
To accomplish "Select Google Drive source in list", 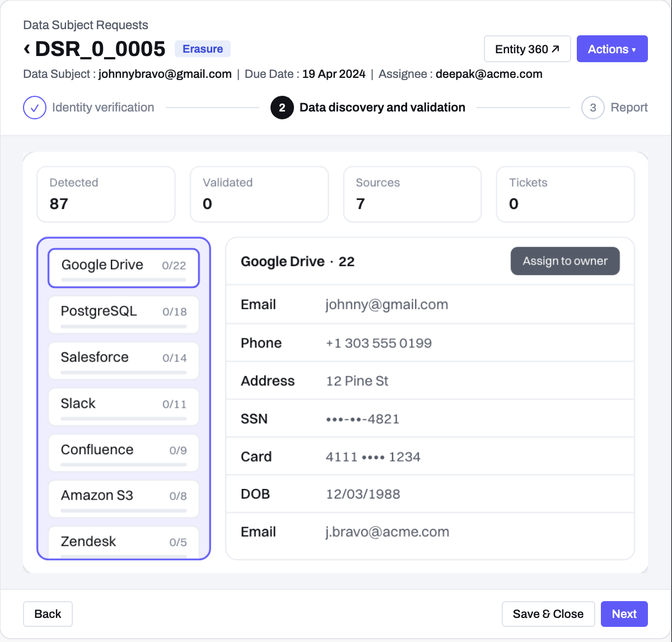I will [124, 268].
